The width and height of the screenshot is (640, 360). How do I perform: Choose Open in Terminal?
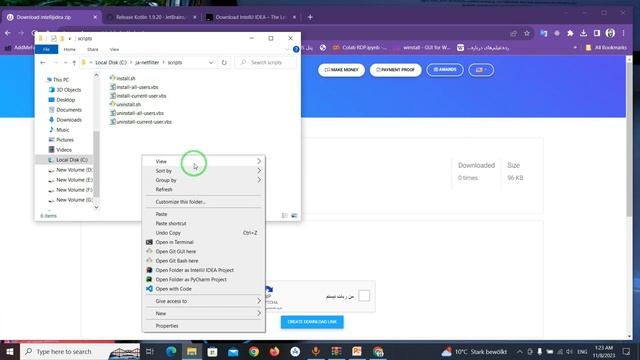[x=204, y=242]
